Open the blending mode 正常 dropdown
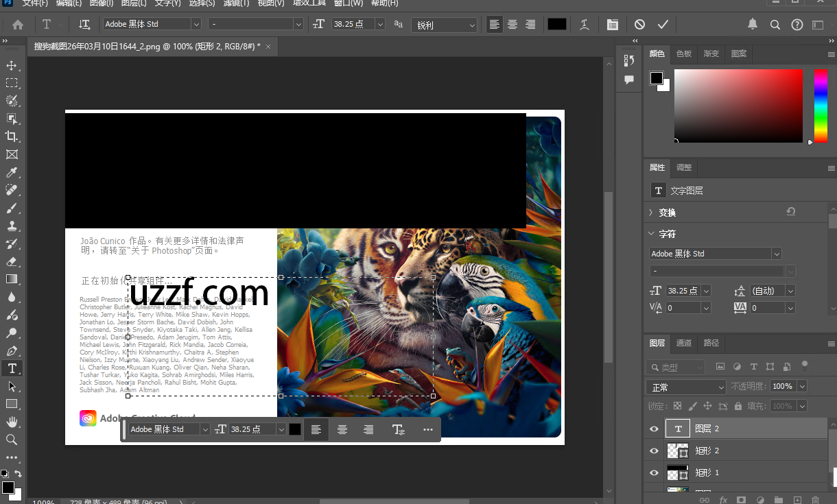The image size is (837, 504). pos(685,386)
